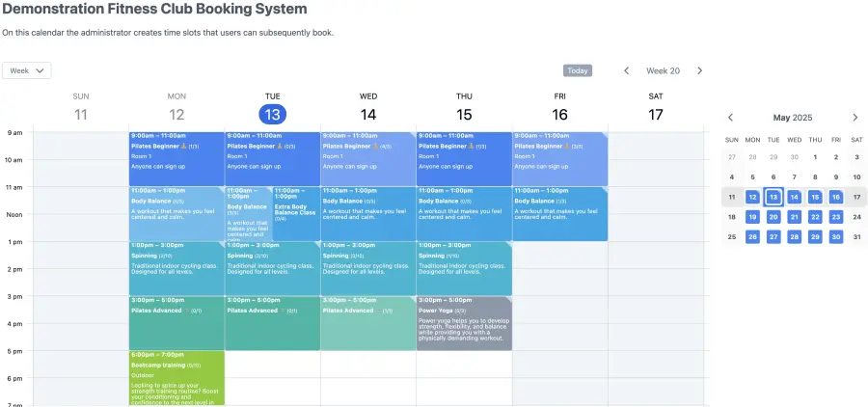Show previous month in mini calendar
Image resolution: width=868 pixels, height=407 pixels.
(731, 118)
